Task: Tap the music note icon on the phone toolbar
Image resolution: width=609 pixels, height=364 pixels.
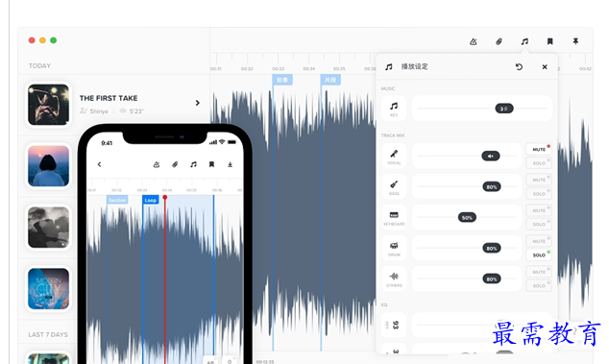Action: coord(193,165)
